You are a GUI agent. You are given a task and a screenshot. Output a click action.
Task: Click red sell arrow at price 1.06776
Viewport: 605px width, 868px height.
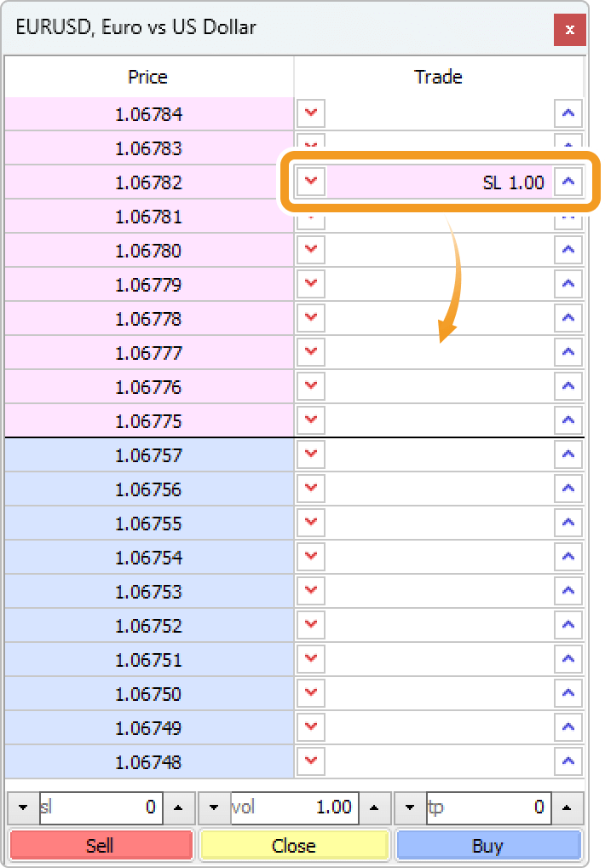(311, 386)
